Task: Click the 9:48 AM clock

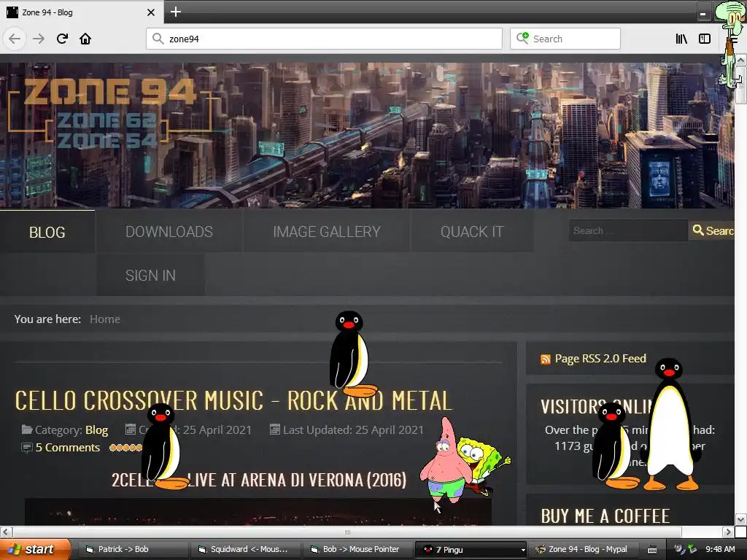Action: 720,549
